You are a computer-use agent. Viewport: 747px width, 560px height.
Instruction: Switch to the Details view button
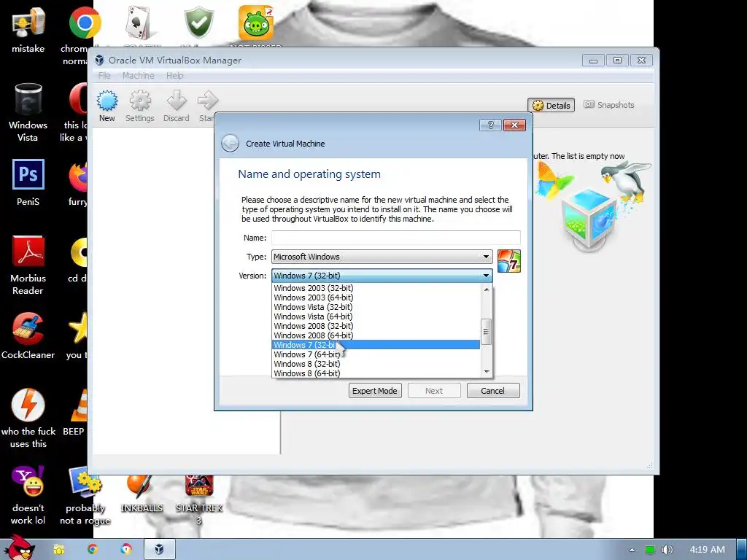point(551,105)
